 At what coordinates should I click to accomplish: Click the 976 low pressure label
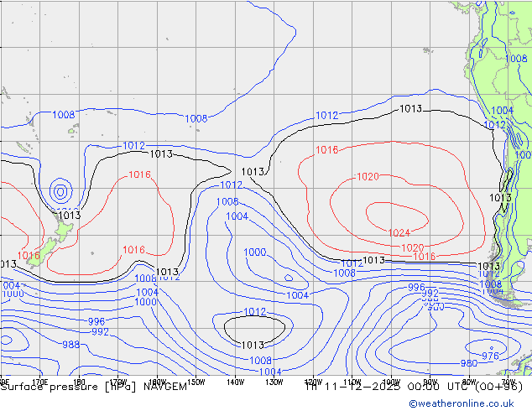pyautogui.click(x=490, y=356)
